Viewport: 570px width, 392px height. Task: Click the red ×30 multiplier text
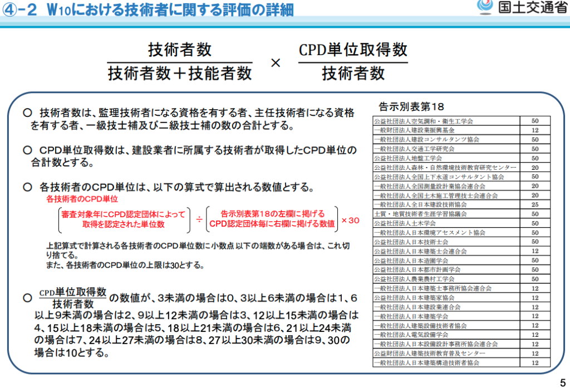[x=350, y=220]
